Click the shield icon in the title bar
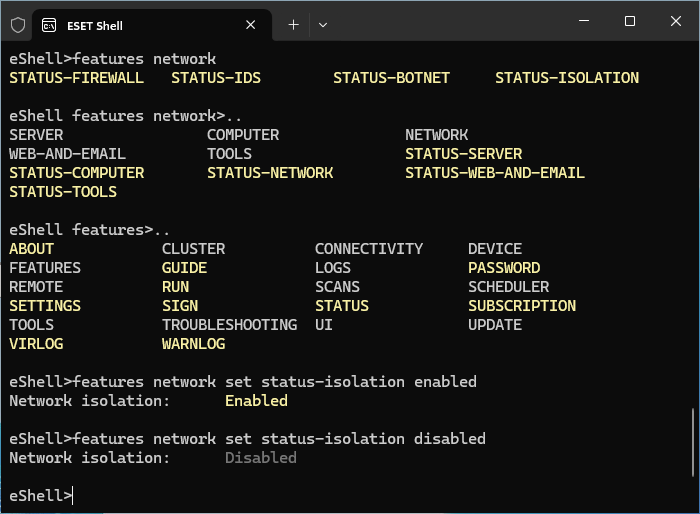The height and width of the screenshot is (514, 700). coord(18,25)
